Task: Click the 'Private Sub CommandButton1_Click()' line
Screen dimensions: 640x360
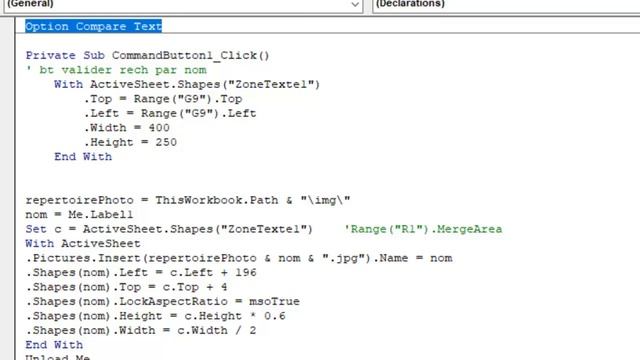Action: tap(147, 55)
